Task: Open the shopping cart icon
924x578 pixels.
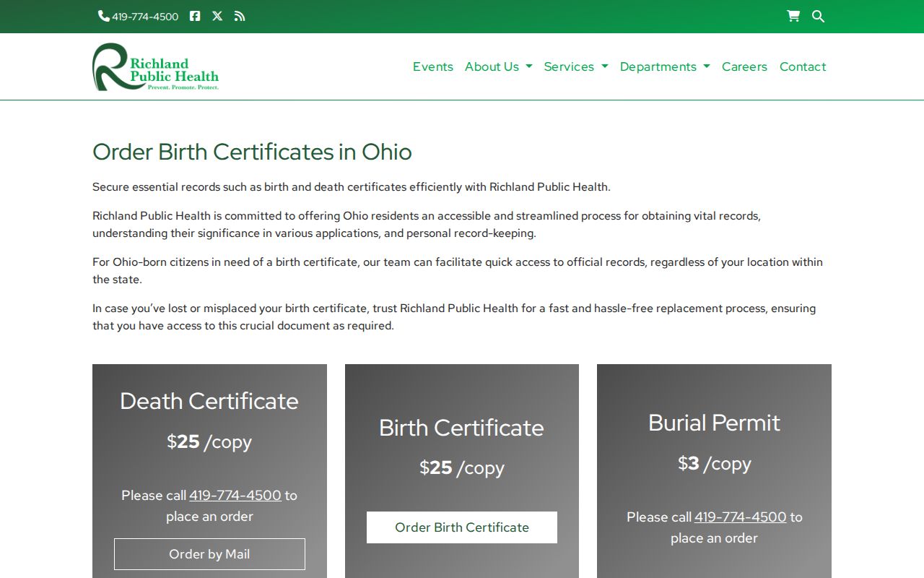Action: tap(793, 16)
